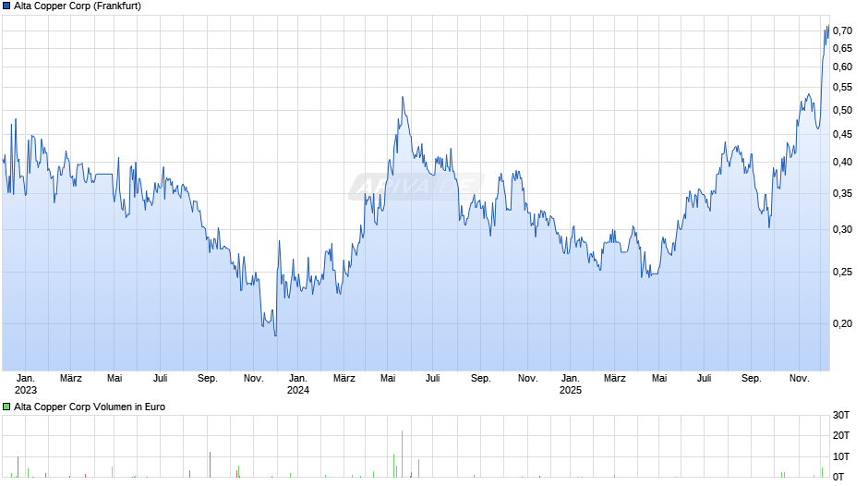
Task: Click the 'Alta Copper Corp Volumen in Euro' label
Action: point(90,407)
